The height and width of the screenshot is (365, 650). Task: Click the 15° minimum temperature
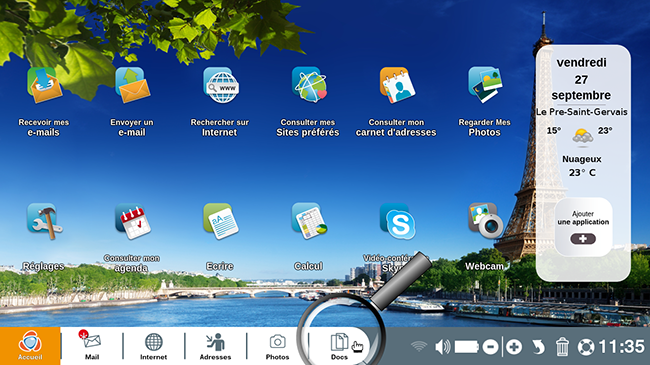point(554,131)
